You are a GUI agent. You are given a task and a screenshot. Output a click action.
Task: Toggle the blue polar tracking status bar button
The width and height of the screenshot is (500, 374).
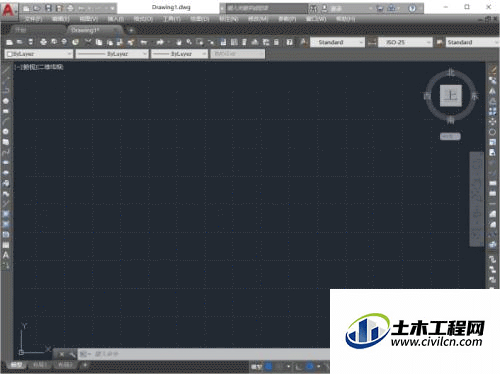(310, 367)
